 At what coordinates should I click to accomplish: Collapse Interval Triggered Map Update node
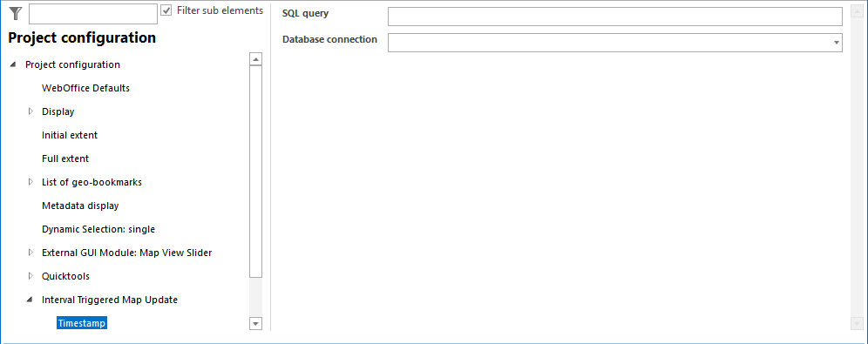[x=30, y=300]
